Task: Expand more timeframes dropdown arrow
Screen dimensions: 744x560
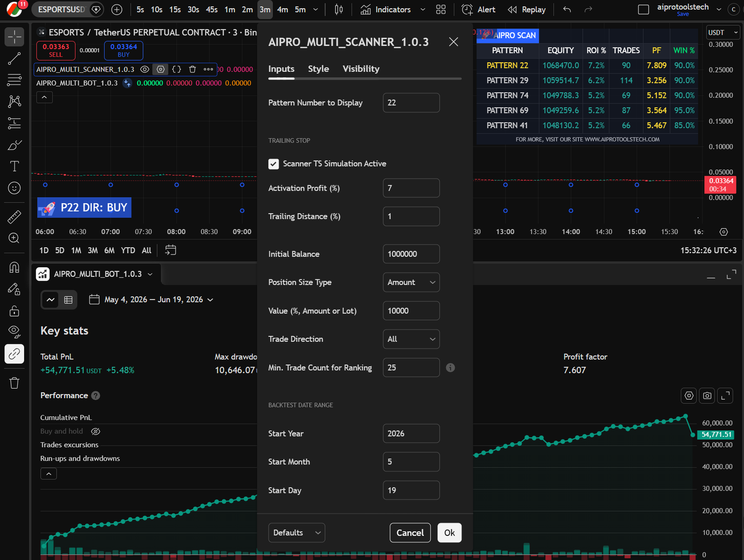Action: coord(316,9)
